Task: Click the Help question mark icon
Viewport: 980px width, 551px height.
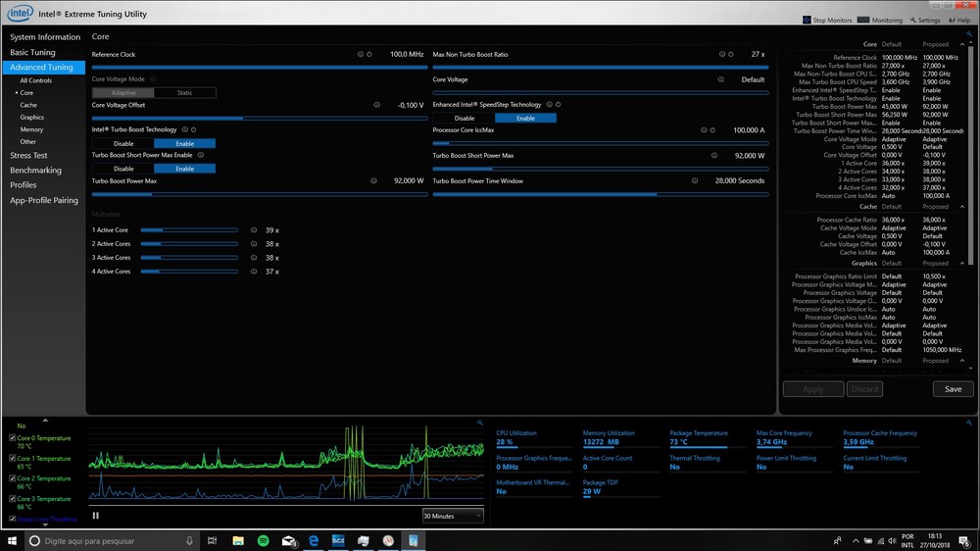Action: pyautogui.click(x=951, y=20)
